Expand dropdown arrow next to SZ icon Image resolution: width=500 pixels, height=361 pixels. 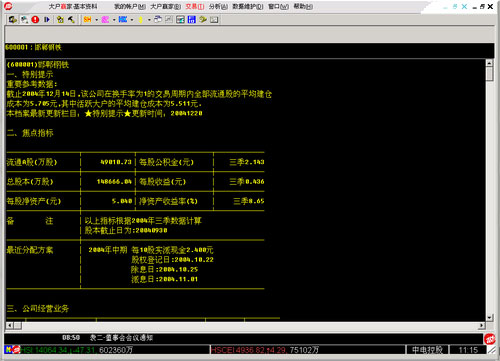(114, 20)
